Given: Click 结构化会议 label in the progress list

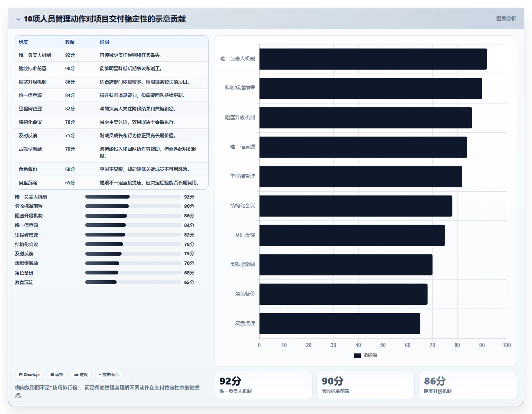Looking at the screenshot, I should [x=26, y=244].
